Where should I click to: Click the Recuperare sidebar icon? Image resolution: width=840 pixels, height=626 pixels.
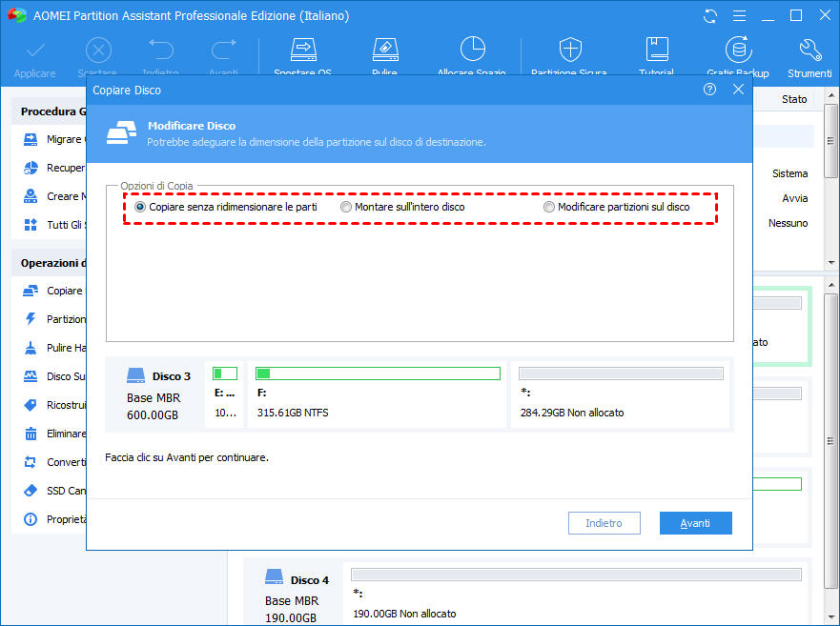(31, 168)
